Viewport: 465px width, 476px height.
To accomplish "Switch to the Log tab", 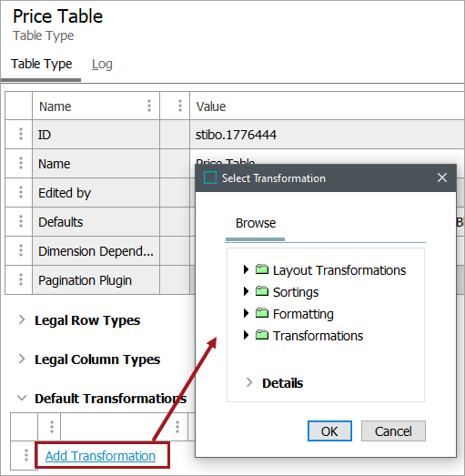I will (102, 65).
